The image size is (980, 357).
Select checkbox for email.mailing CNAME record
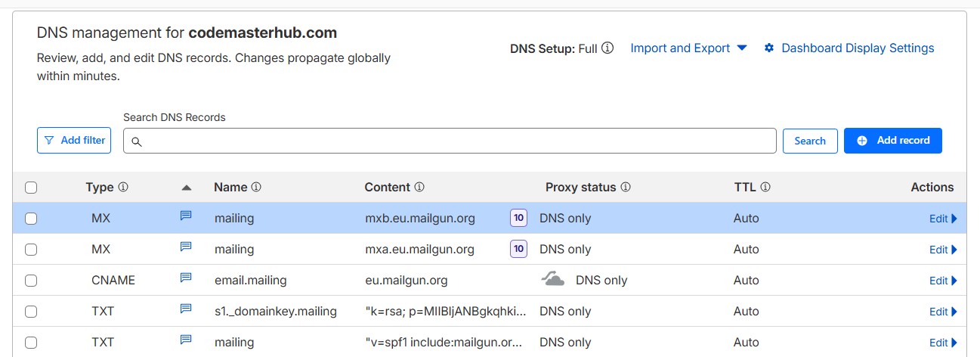point(31,281)
